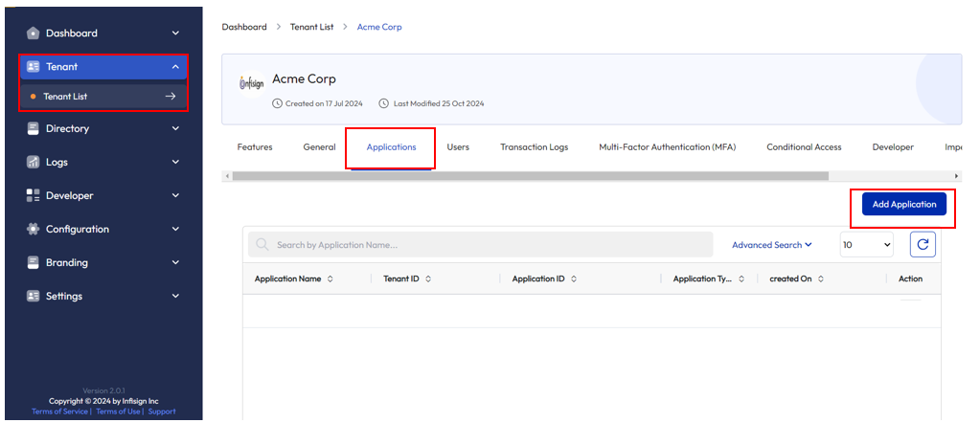Open the Terms of Use link
Screen dimensions: 980x423
118,412
